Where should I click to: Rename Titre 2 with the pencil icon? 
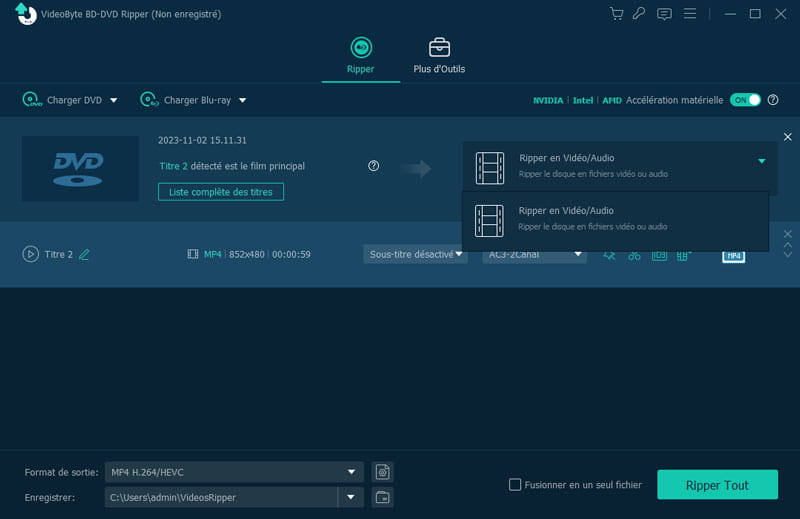84,254
